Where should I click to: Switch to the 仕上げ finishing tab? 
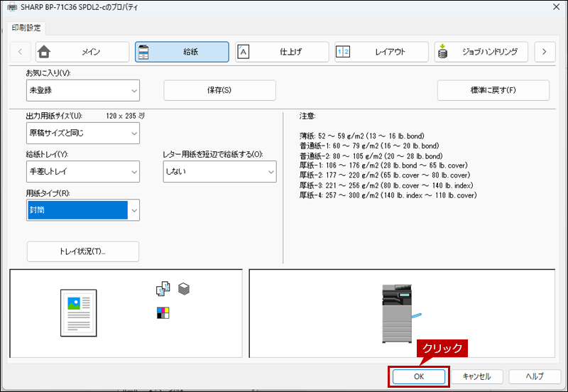(x=282, y=52)
